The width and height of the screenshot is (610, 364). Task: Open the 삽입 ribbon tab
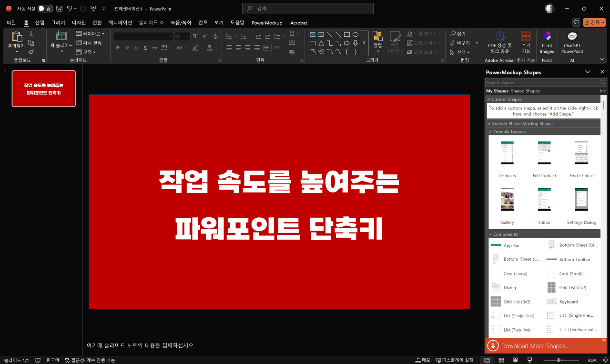point(40,22)
